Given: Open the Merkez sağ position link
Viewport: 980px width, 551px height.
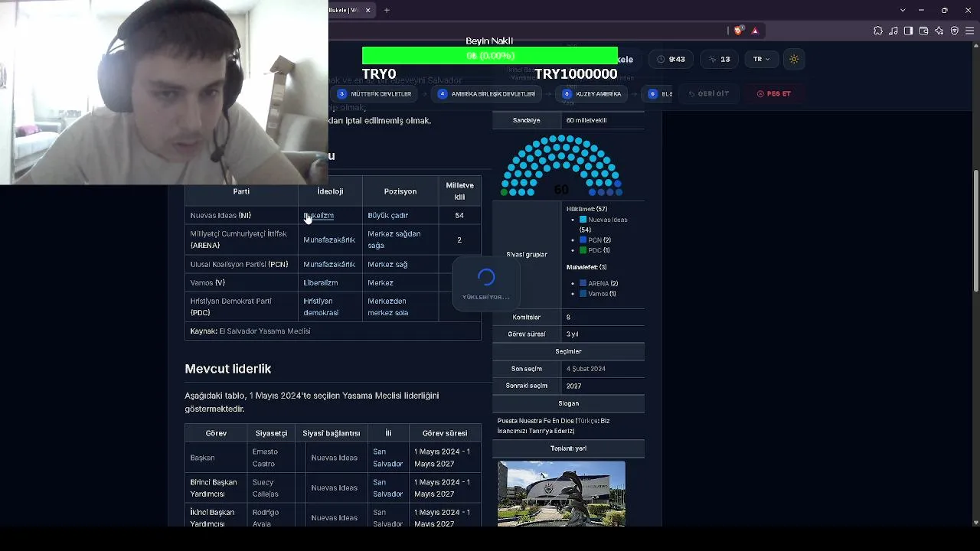Looking at the screenshot, I should click(x=387, y=264).
